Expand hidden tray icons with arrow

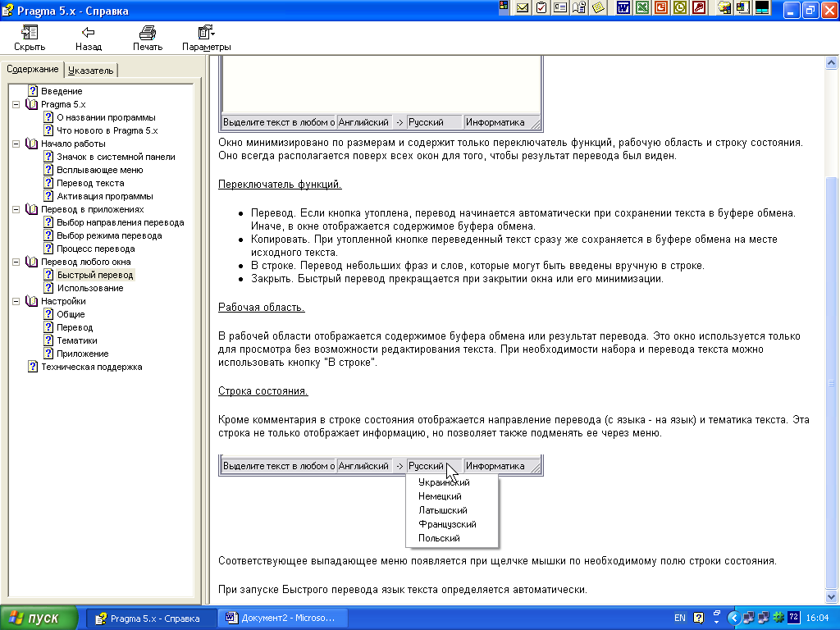pyautogui.click(x=734, y=618)
